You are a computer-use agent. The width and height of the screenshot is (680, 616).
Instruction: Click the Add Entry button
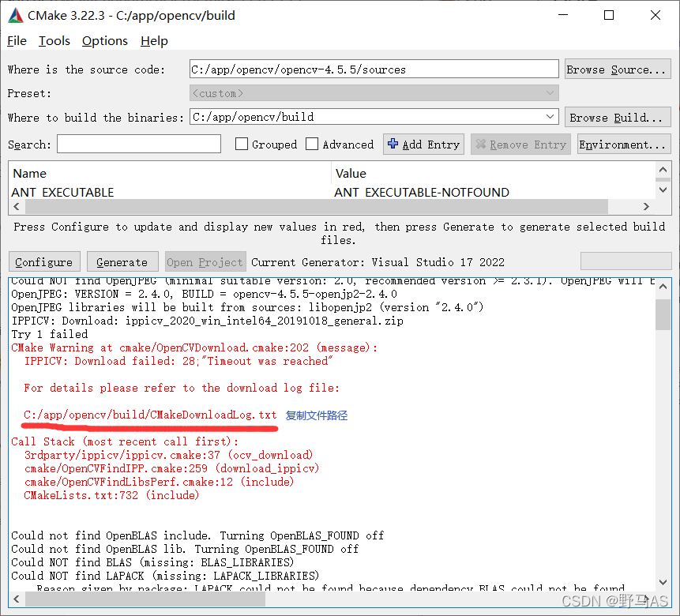click(x=423, y=144)
